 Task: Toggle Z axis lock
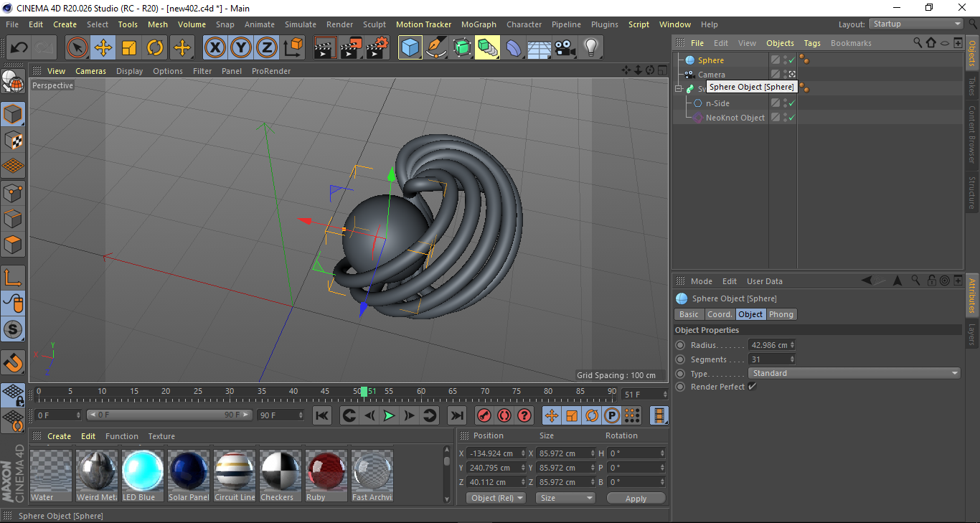click(x=266, y=48)
